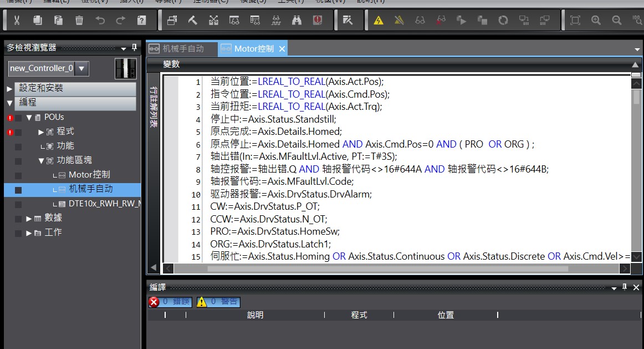The width and height of the screenshot is (644, 349).
Task: Expand the 程式 tree node
Action: 41,132
